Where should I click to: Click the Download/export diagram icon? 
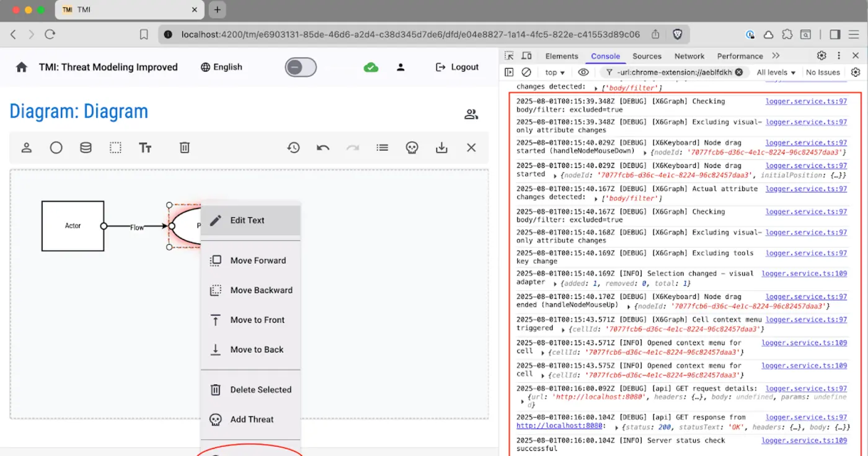pyautogui.click(x=441, y=148)
